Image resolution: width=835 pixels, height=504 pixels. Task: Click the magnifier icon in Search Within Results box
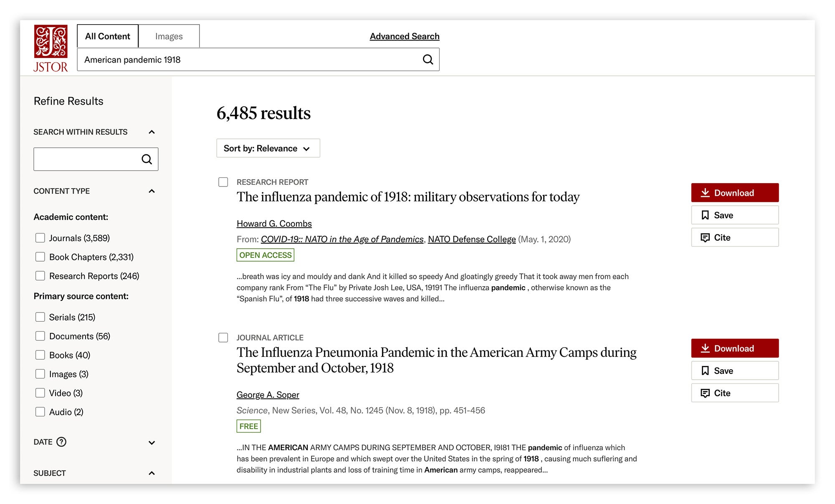147,159
